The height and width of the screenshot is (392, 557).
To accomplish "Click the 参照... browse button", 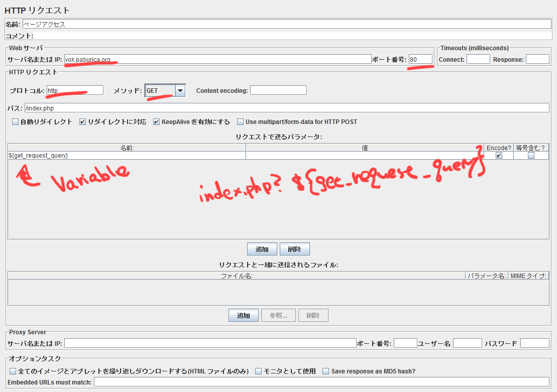I will (278, 315).
